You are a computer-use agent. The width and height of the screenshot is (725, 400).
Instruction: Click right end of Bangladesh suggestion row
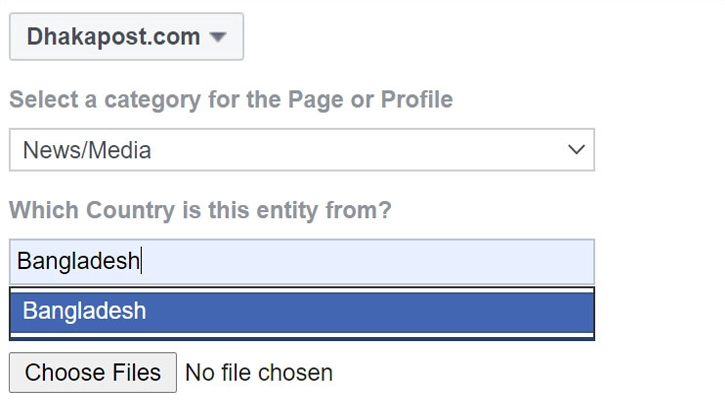(x=560, y=311)
